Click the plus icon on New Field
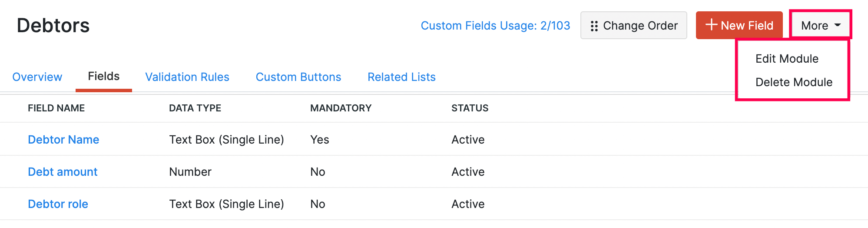868x228 pixels. pos(711,25)
